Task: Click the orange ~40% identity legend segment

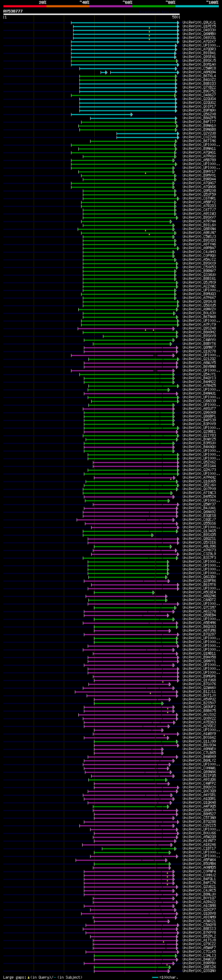Action: pyautogui.click(x=68, y=6)
